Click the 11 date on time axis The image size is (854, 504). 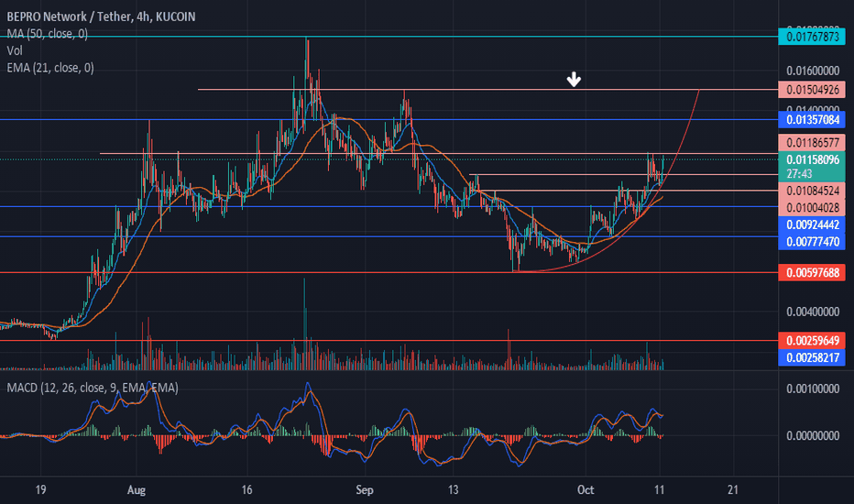659,490
